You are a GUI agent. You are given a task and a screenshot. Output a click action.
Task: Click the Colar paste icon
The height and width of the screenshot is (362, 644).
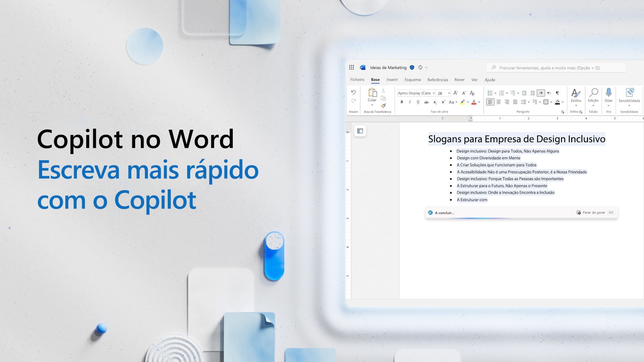pyautogui.click(x=372, y=93)
